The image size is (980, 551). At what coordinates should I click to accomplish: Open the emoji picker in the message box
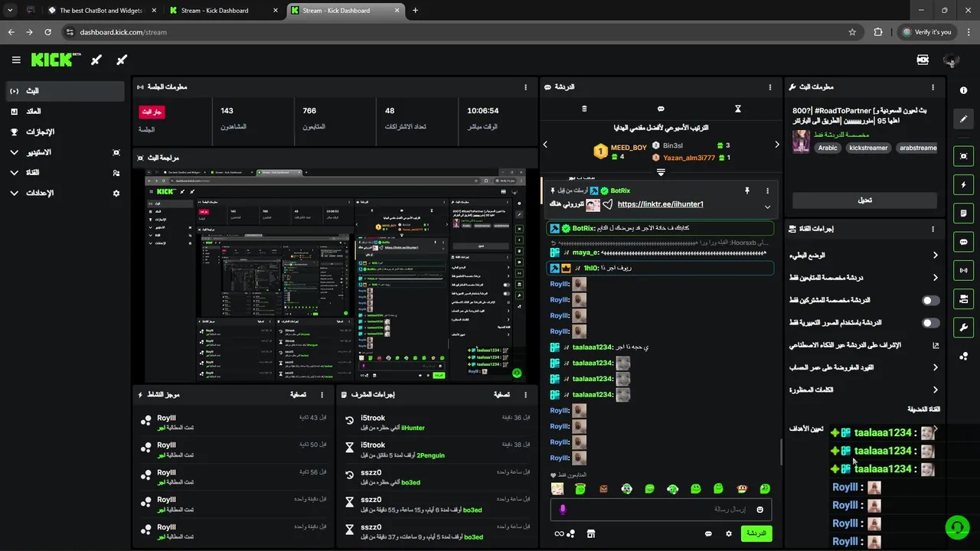760,509
